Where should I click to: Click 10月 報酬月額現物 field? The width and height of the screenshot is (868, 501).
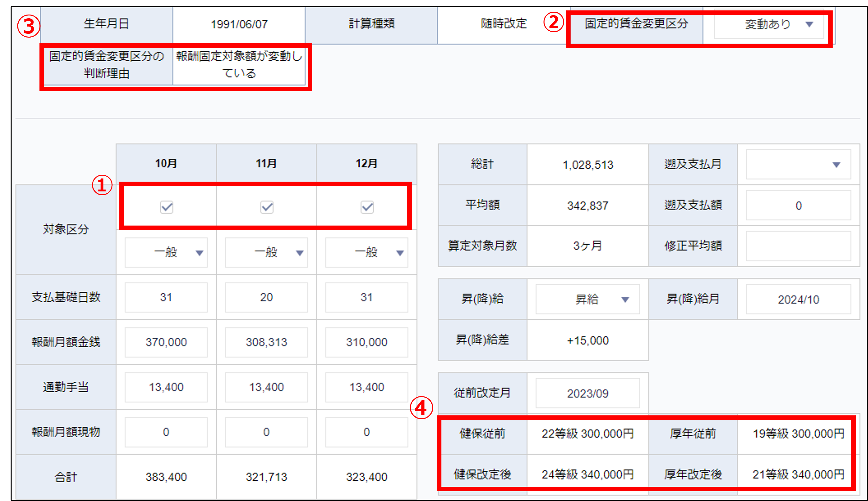tap(166, 432)
